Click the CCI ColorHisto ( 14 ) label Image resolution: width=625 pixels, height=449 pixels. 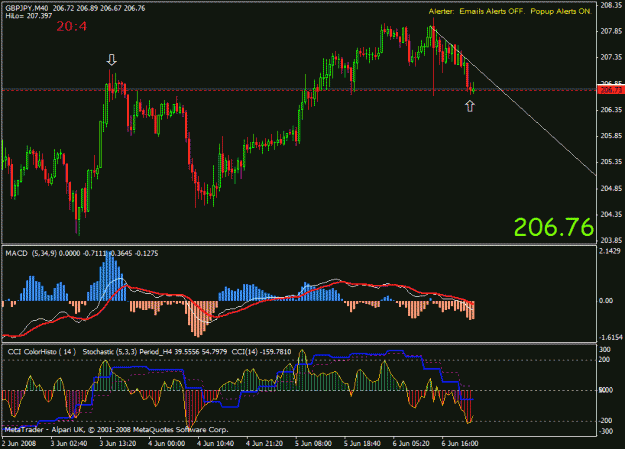[41, 352]
